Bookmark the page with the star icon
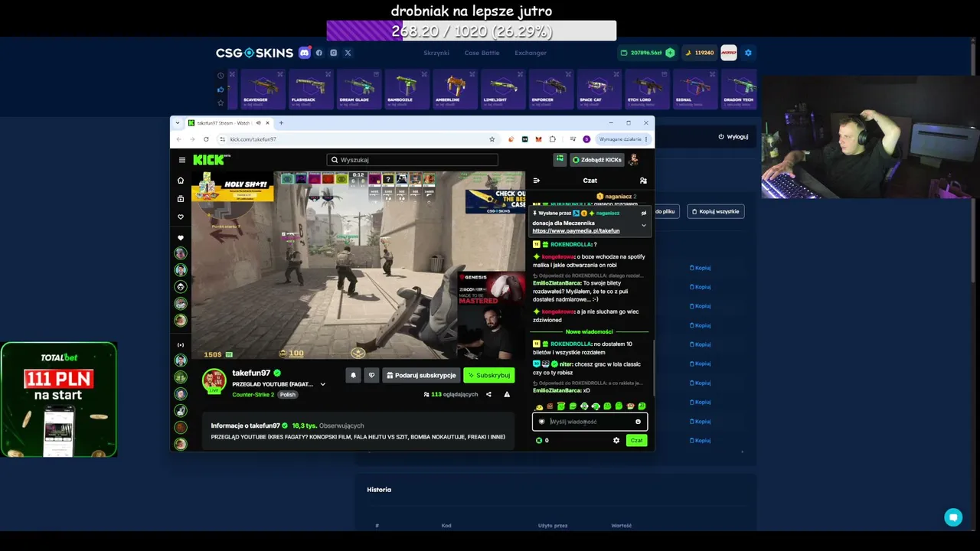Image resolution: width=980 pixels, height=551 pixels. point(492,139)
